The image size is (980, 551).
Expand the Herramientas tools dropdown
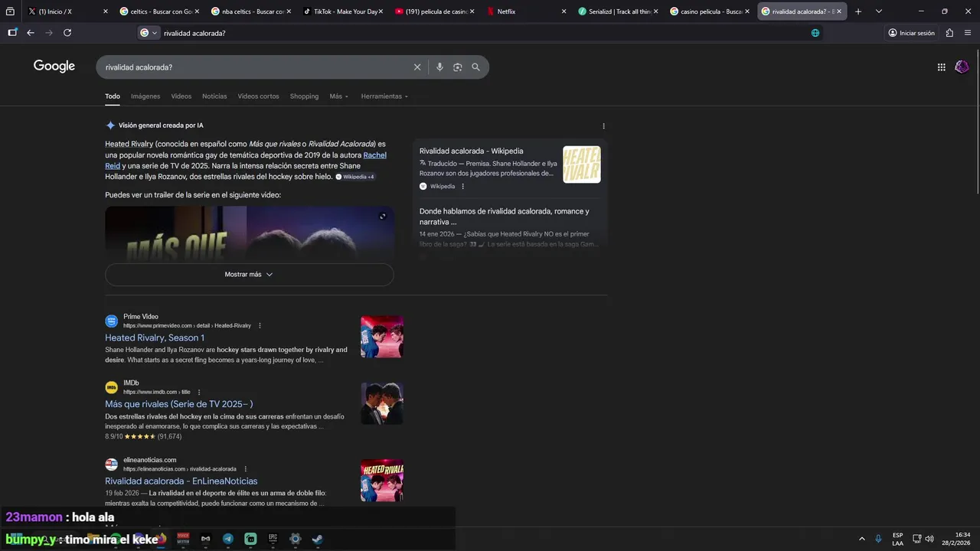[x=384, y=96]
